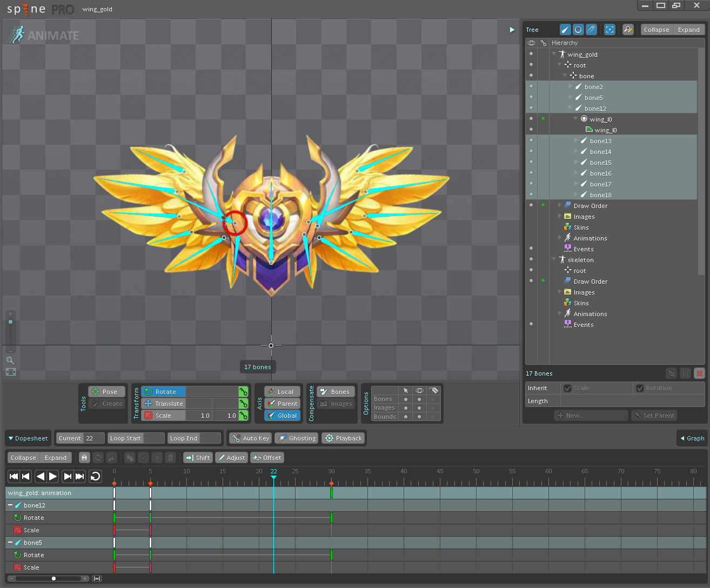Toggle Images visible option dot

pyautogui.click(x=419, y=408)
